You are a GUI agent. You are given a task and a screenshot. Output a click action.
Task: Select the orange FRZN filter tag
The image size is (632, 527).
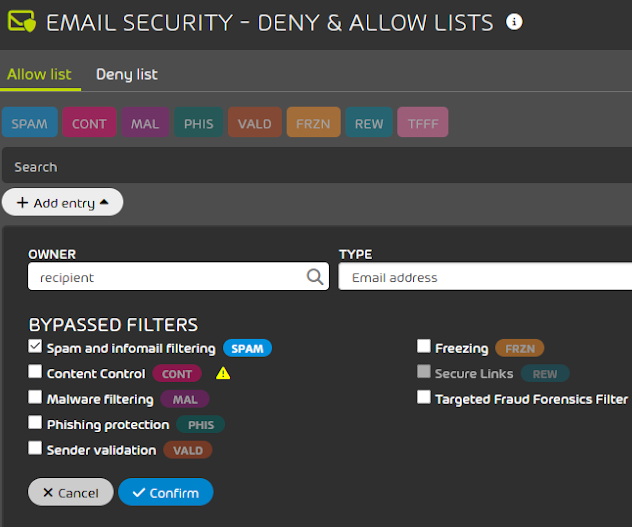click(x=313, y=123)
